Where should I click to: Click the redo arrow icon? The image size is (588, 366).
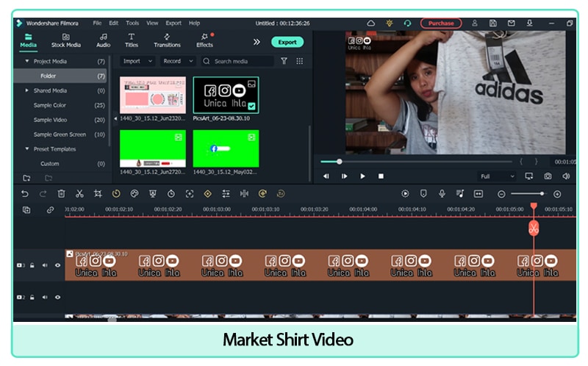[x=43, y=194]
